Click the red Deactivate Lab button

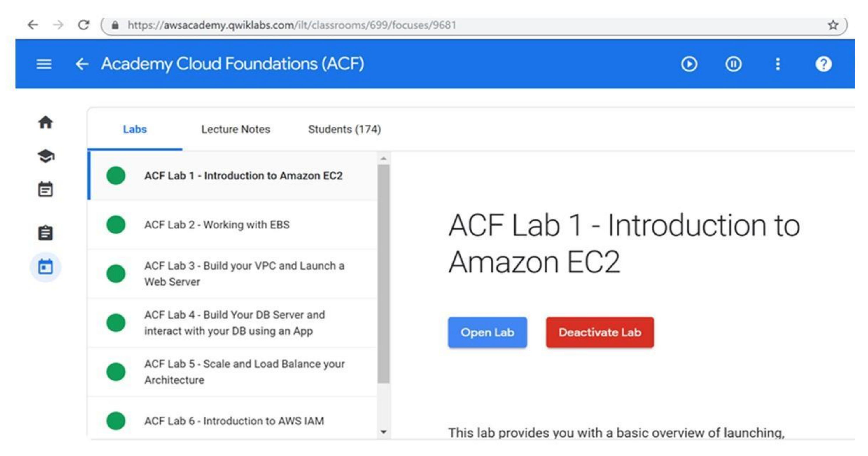(x=600, y=332)
